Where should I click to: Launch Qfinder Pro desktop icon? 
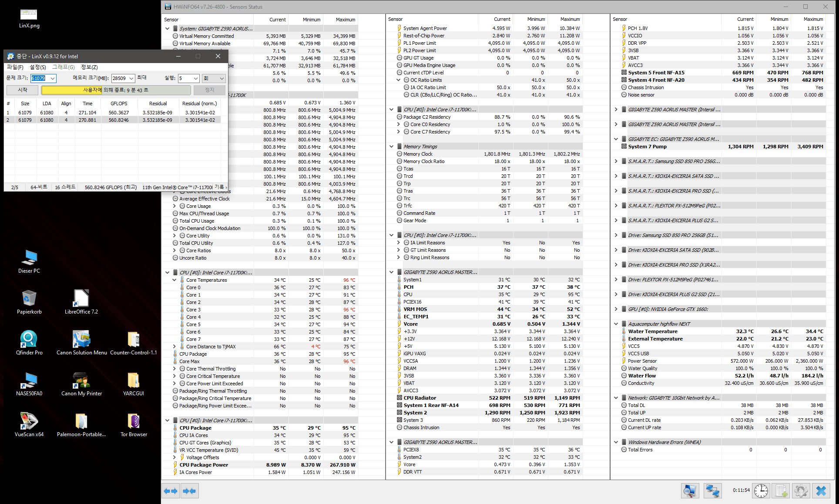pyautogui.click(x=29, y=343)
